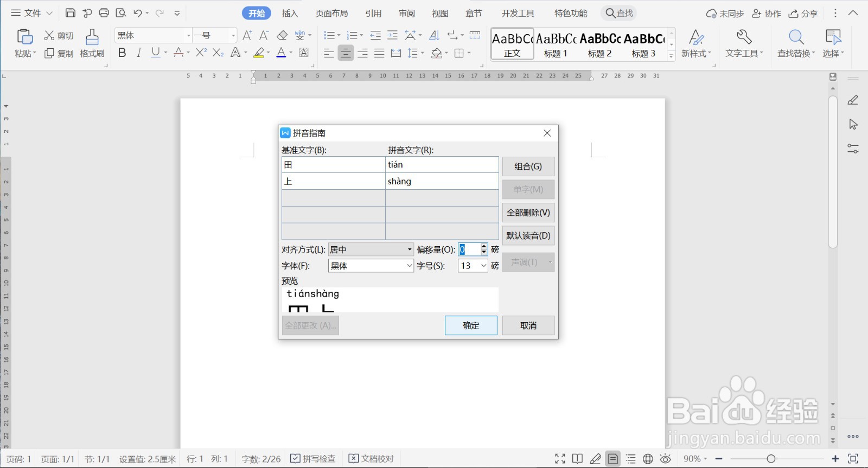868x468 pixels.
Task: Confirm the dialog with 确定
Action: (x=471, y=325)
